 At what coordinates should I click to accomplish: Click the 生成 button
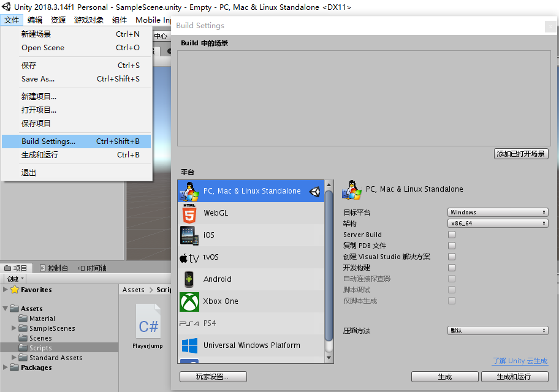tap(444, 377)
